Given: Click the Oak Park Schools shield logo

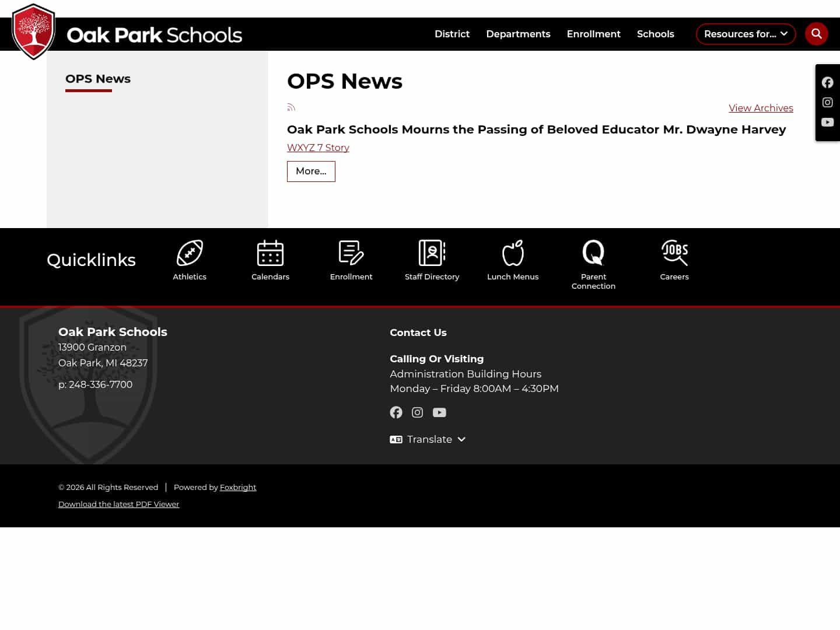Looking at the screenshot, I should pyautogui.click(x=34, y=32).
